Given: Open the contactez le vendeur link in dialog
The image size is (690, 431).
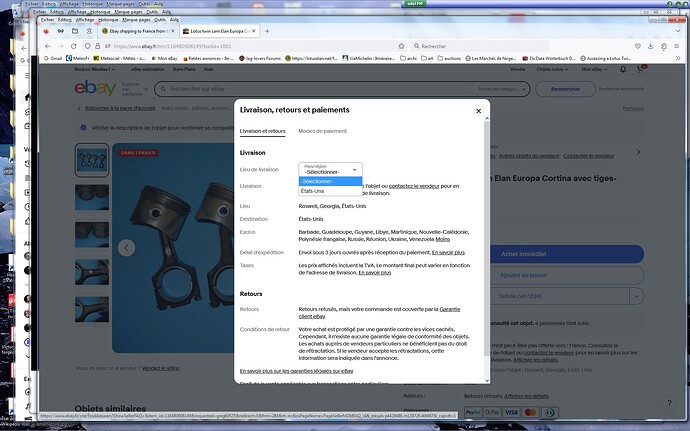Looking at the screenshot, I should click(x=414, y=186).
